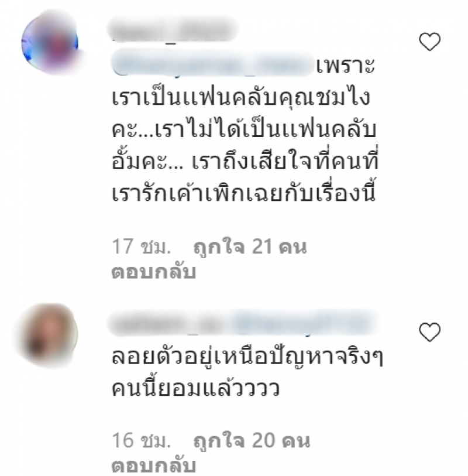Reply (ตอบกลับ) to the 16 ชม. comment

click(153, 466)
